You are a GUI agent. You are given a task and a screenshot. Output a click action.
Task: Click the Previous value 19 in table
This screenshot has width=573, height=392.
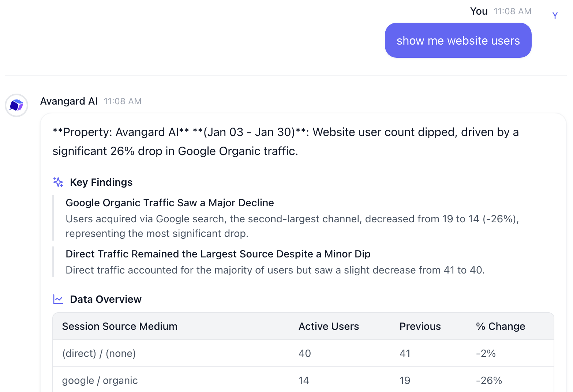(405, 380)
